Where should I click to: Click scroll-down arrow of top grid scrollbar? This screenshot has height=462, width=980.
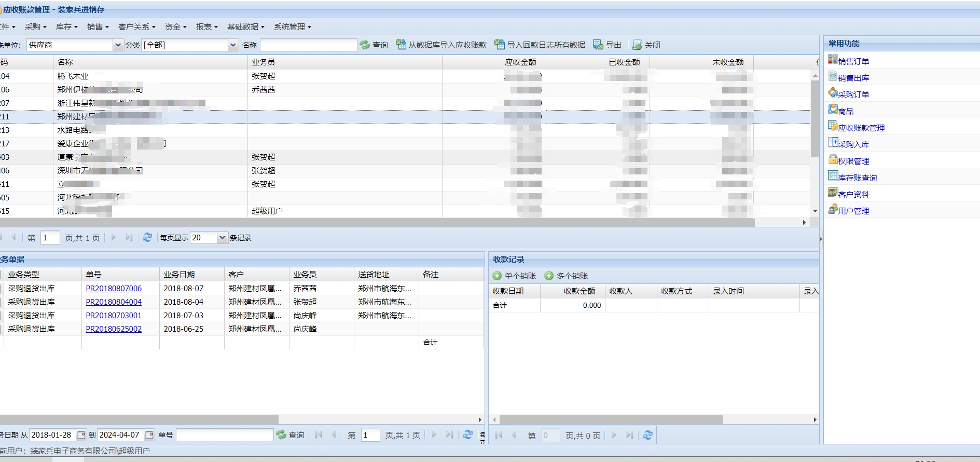coord(815,211)
